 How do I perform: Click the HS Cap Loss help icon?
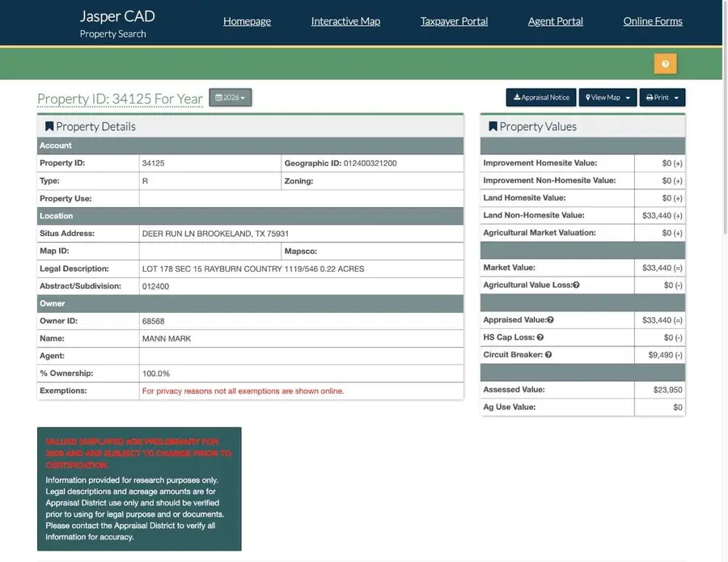click(540, 337)
